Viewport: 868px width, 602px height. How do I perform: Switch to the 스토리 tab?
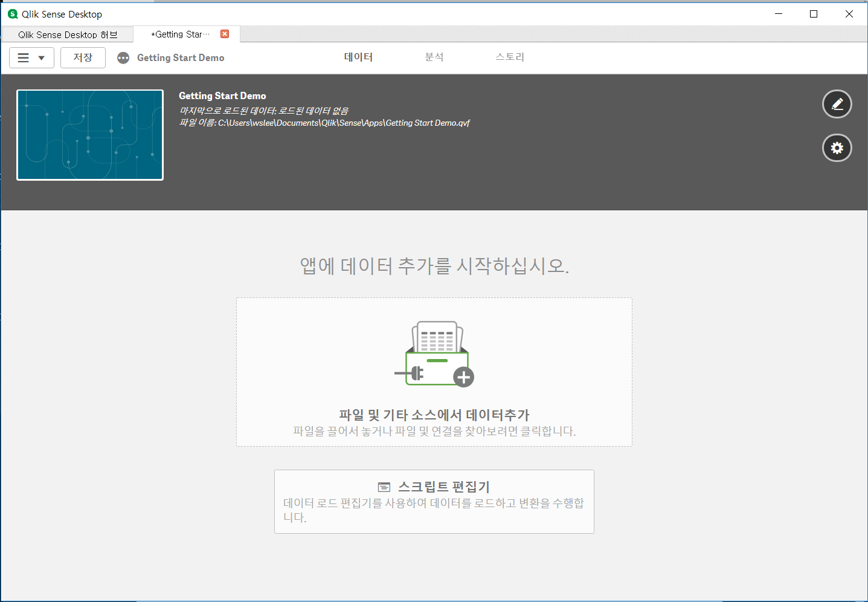pos(510,57)
